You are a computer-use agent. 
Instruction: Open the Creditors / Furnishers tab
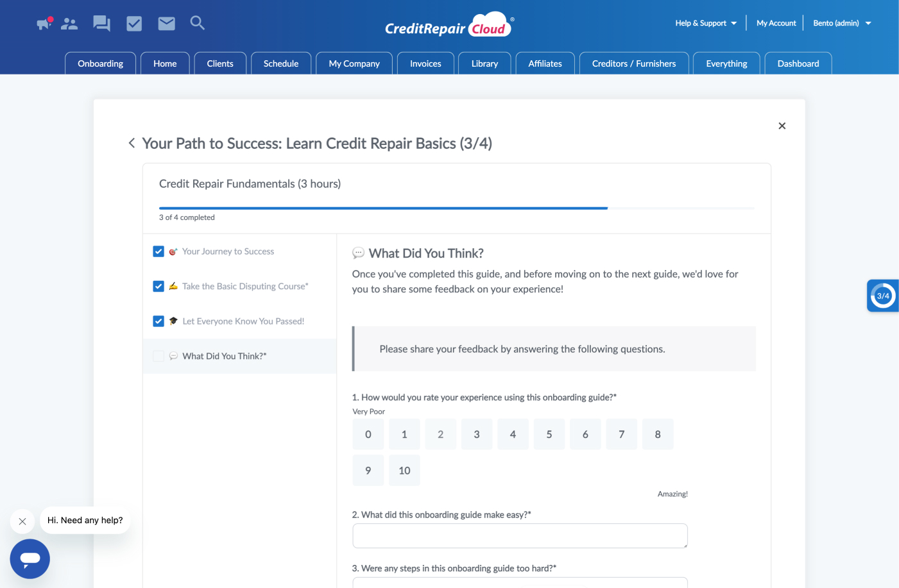click(633, 63)
